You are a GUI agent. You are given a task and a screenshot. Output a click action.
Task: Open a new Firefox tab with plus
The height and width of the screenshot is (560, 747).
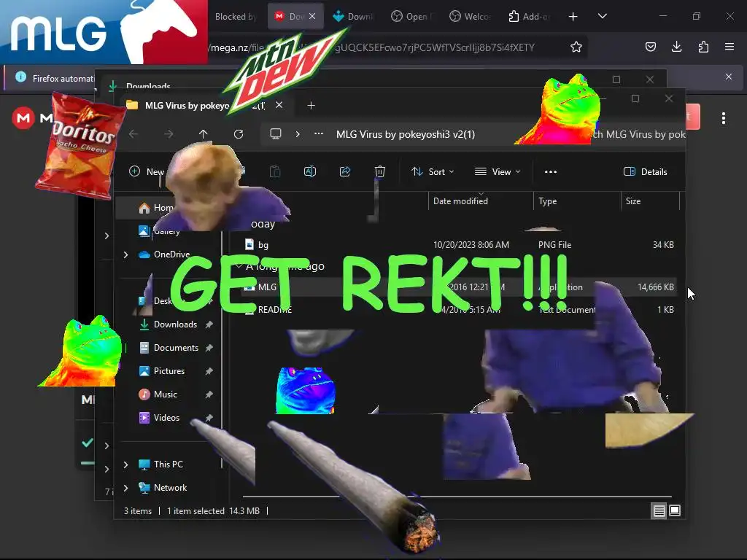pos(573,17)
